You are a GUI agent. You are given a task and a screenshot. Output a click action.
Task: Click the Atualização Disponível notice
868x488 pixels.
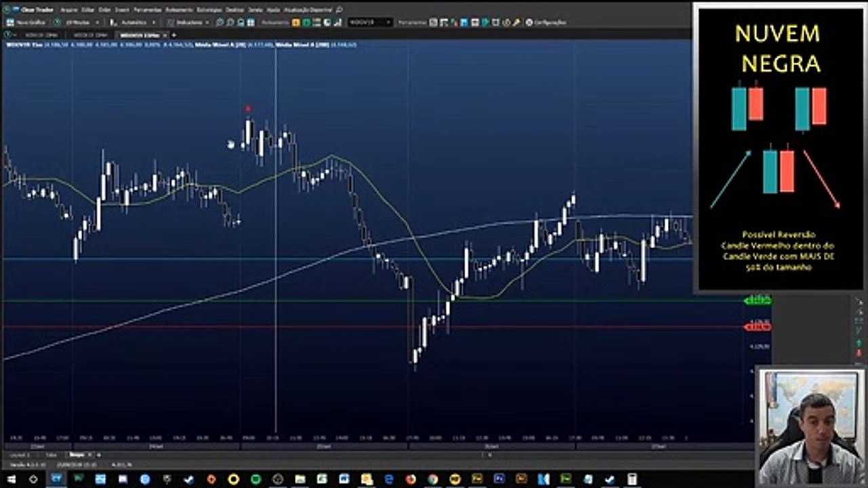coord(307,10)
